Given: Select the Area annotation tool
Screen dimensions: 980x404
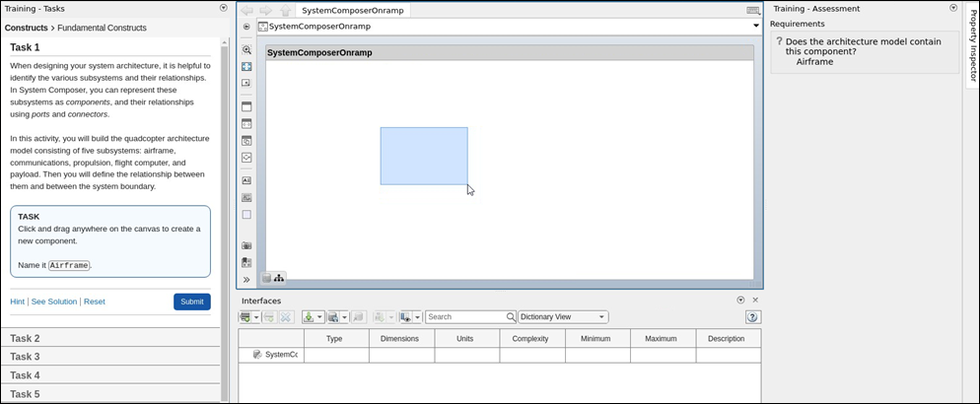Looking at the screenshot, I should [x=246, y=214].
